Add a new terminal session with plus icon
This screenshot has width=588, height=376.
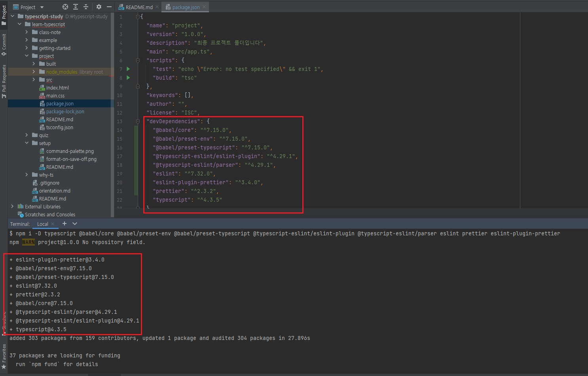pos(64,224)
